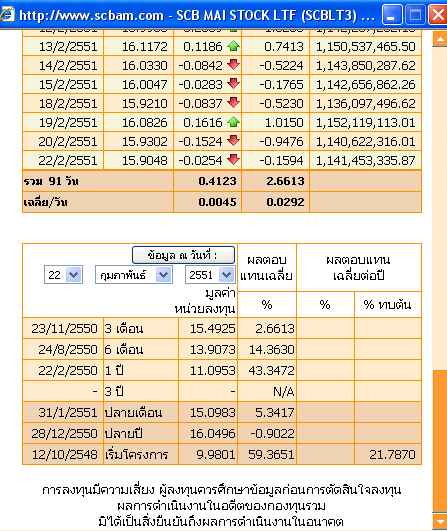The image size is (447, 531).
Task: Select average daily value 0.0045
Action: 217,202
